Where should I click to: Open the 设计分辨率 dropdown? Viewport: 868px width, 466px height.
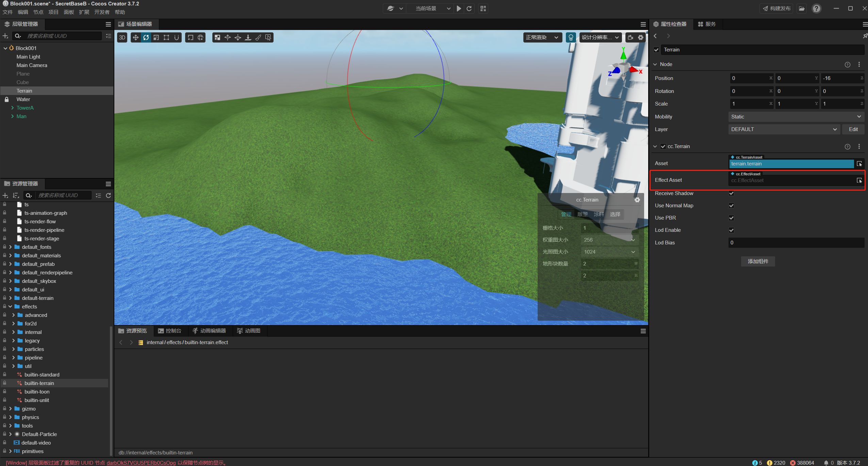pyautogui.click(x=600, y=37)
